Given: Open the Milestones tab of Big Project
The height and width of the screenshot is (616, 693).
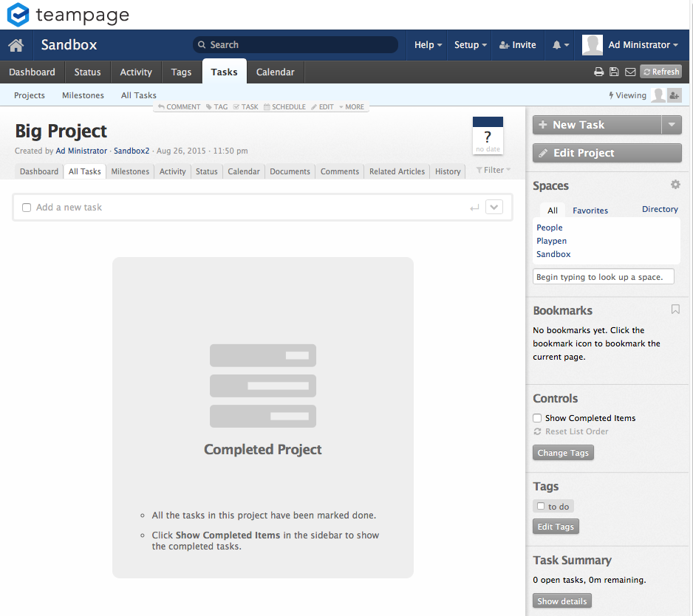Looking at the screenshot, I should pos(130,171).
